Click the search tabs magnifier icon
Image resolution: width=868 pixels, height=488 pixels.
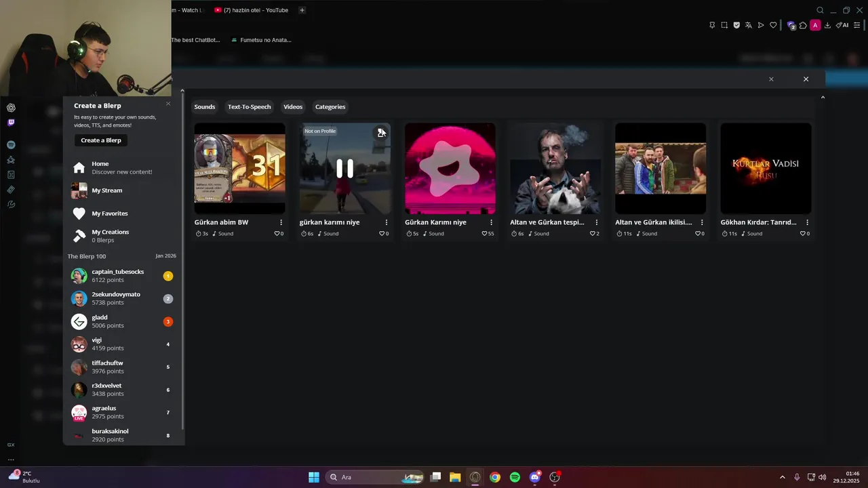pos(820,10)
